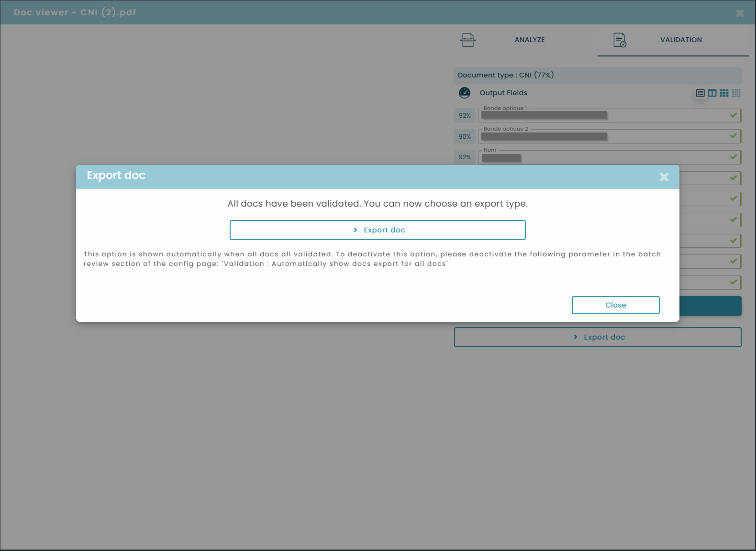756x551 pixels.
Task: Switch output fields to four-column grid
Action: (736, 93)
